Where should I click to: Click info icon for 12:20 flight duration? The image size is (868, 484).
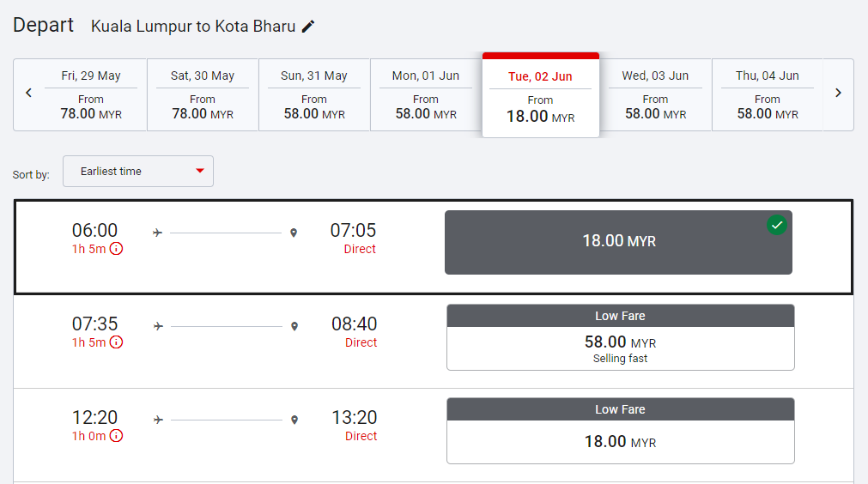[x=116, y=436]
